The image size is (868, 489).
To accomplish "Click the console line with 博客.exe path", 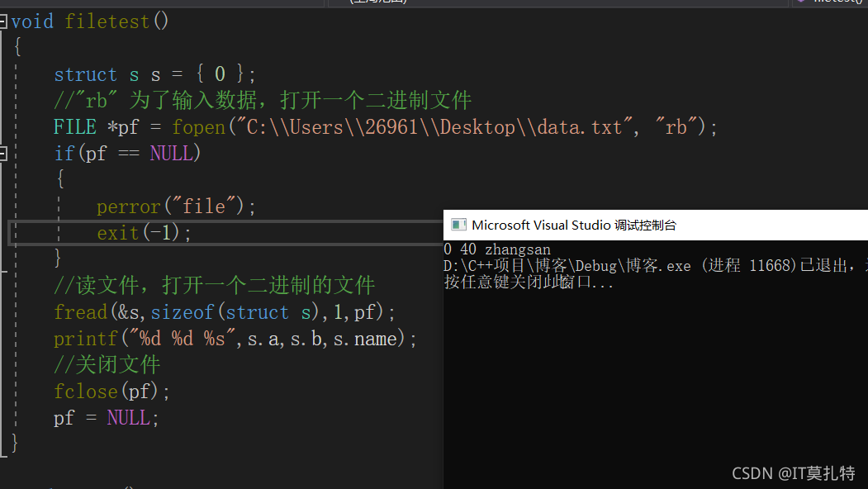I will (656, 266).
